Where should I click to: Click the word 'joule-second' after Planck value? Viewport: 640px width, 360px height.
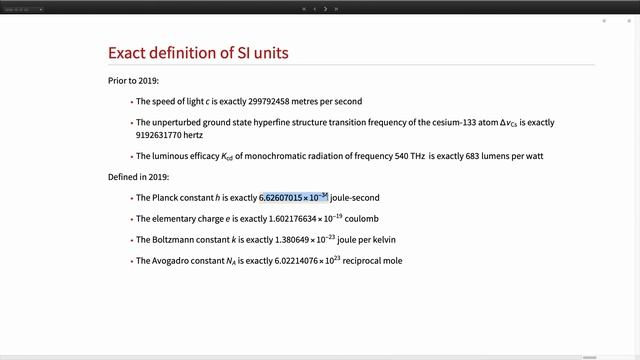pyautogui.click(x=355, y=198)
